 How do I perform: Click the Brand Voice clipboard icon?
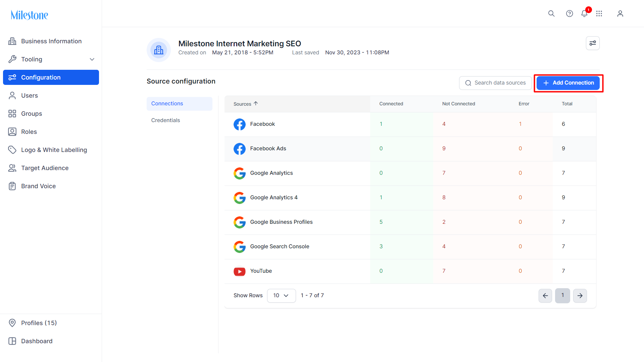12,186
